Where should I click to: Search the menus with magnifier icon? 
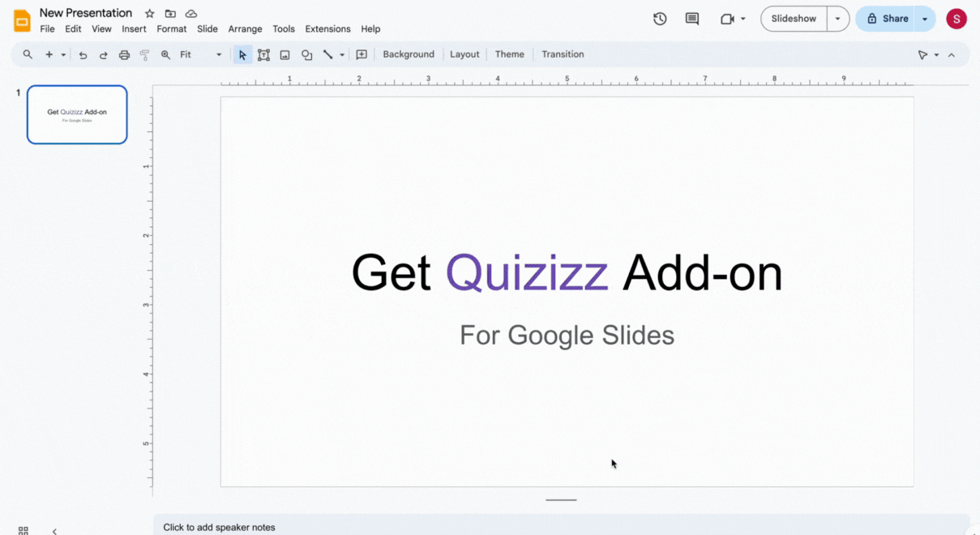(28, 54)
